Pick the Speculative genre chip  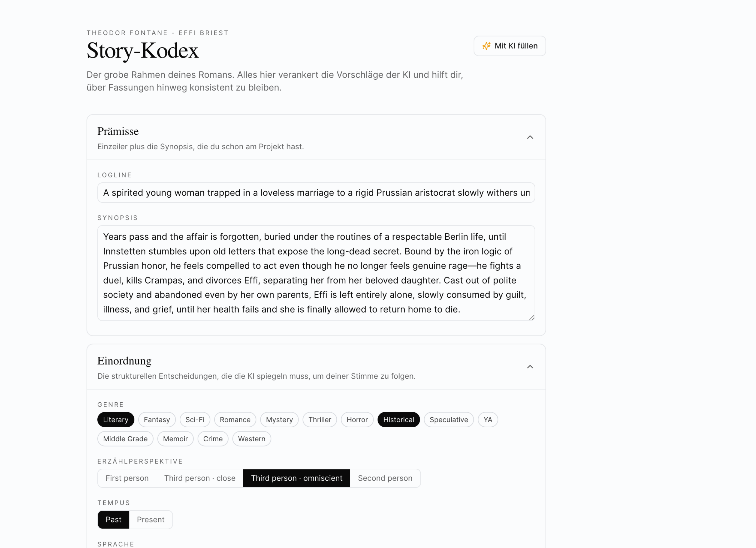pos(448,420)
